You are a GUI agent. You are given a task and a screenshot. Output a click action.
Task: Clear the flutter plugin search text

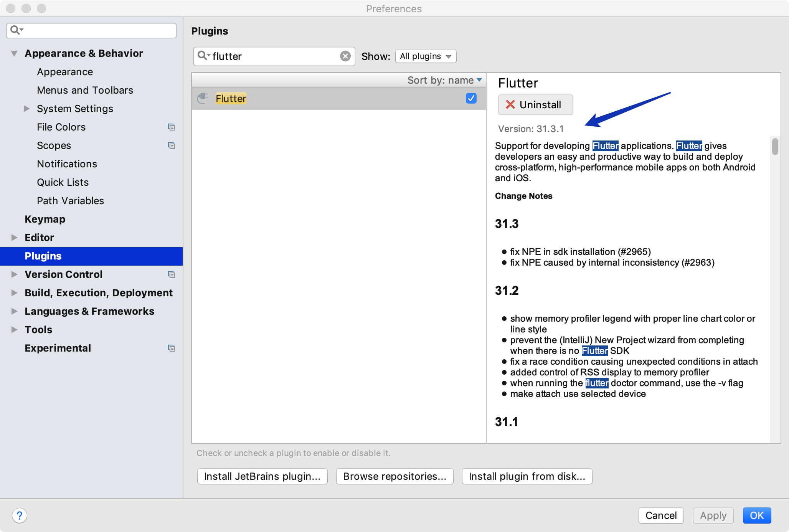click(345, 56)
